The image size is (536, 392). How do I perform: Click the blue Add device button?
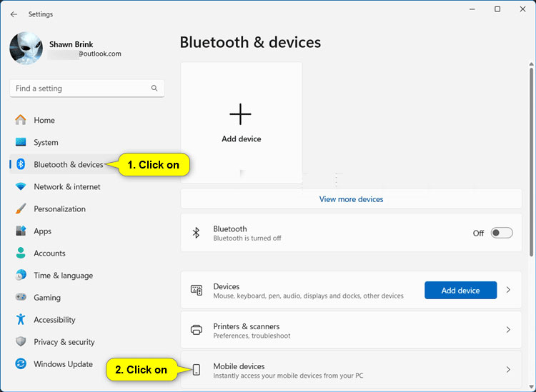click(x=460, y=290)
